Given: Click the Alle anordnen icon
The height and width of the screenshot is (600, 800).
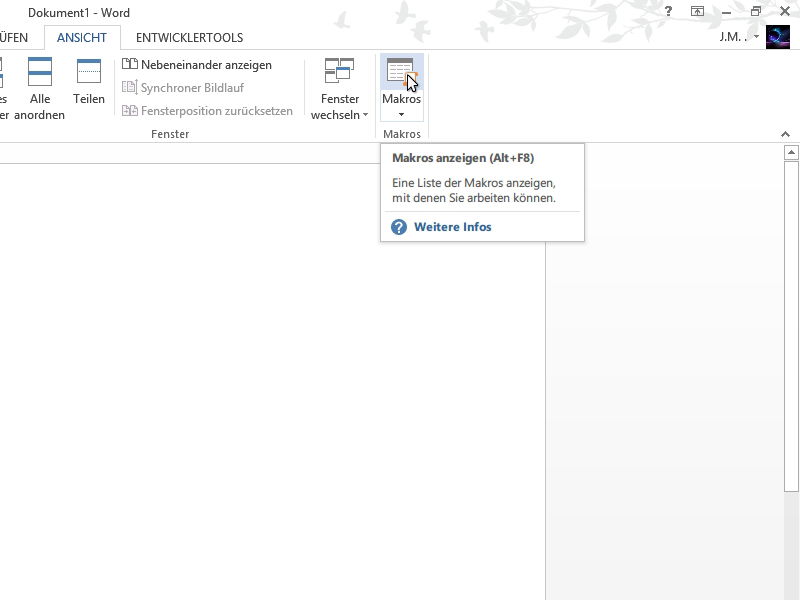Looking at the screenshot, I should coord(40,71).
